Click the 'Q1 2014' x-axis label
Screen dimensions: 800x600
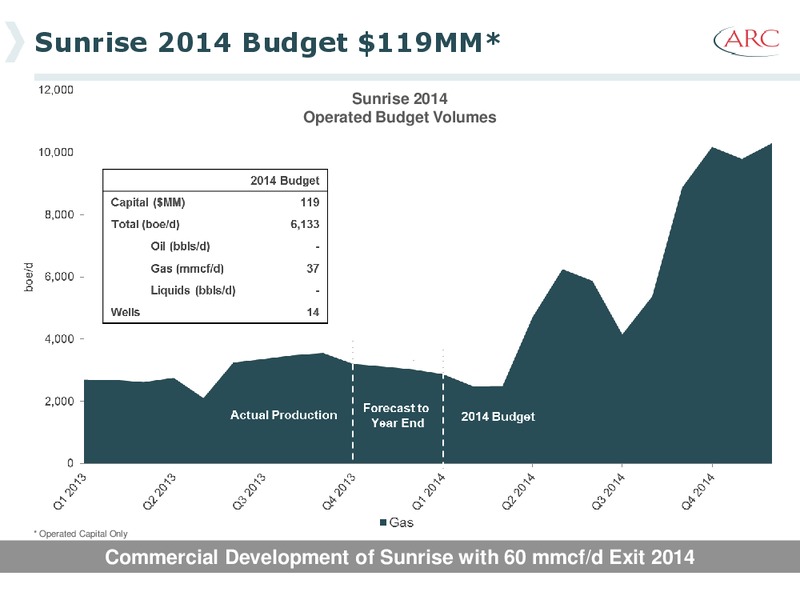click(429, 491)
